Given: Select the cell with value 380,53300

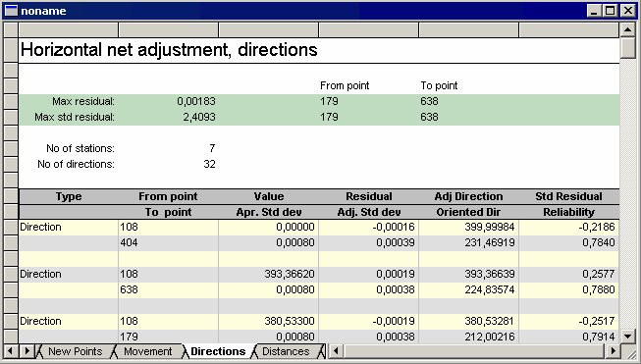Looking at the screenshot, I should pos(269,321).
